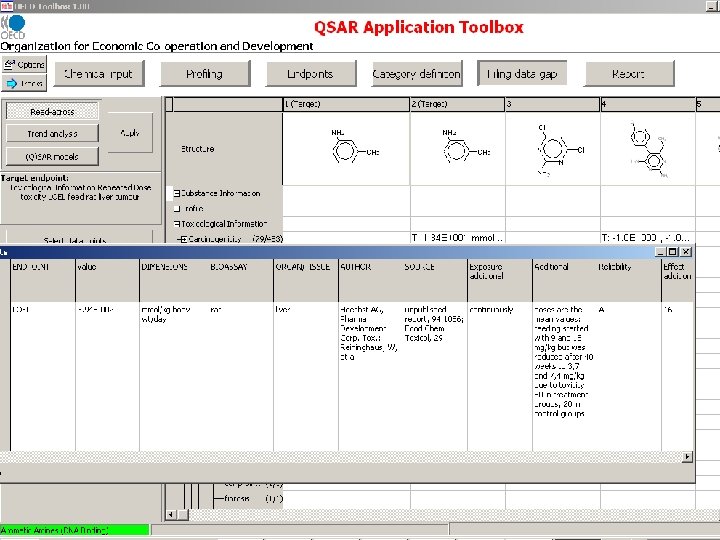Click the carcinogenicity value cell in column 4
Viewport: 720px width, 540px height.
tap(648, 238)
